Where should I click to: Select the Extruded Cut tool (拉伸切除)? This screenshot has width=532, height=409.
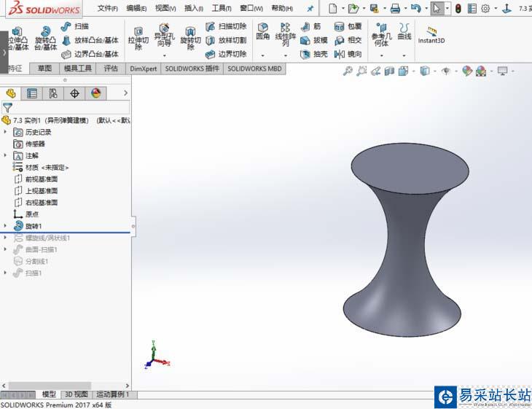coord(138,39)
